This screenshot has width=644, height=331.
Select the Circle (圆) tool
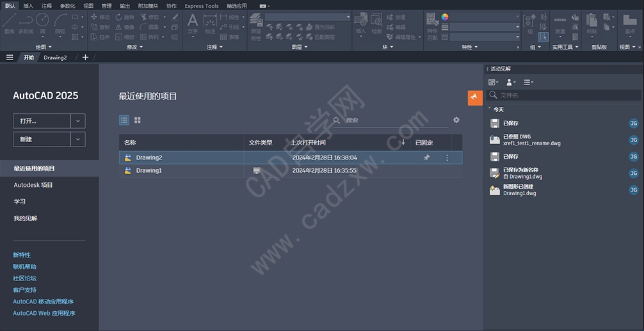pos(42,24)
